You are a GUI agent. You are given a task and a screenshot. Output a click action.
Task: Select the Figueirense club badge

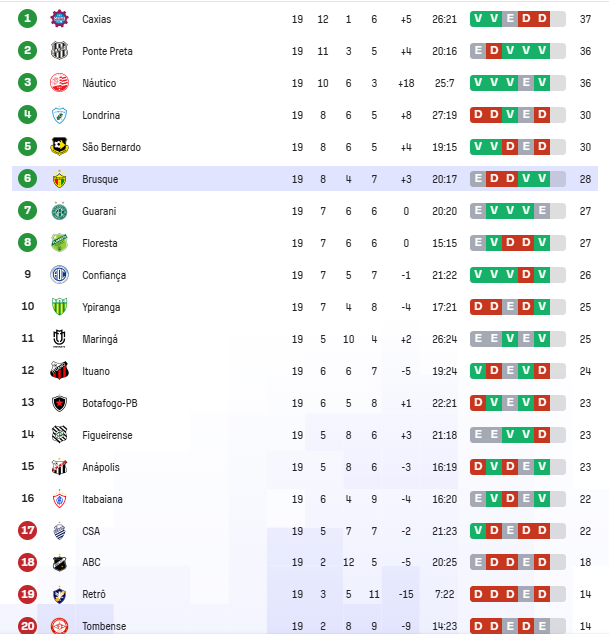[x=59, y=435]
